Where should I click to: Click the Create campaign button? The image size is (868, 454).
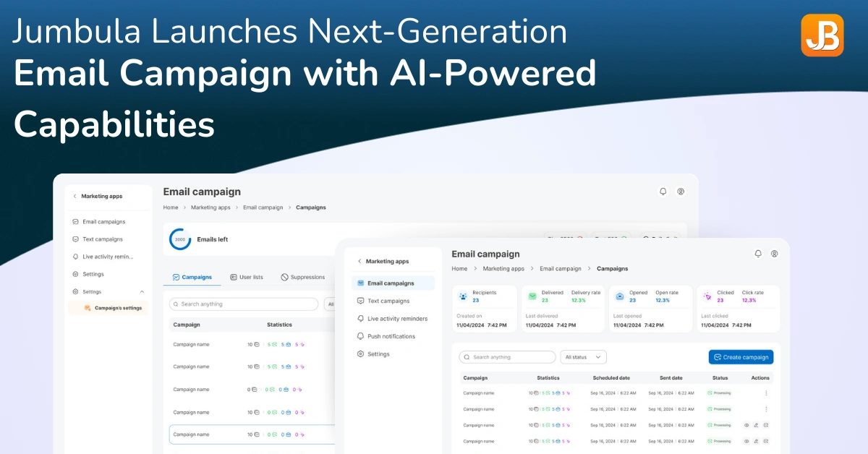[x=741, y=357]
